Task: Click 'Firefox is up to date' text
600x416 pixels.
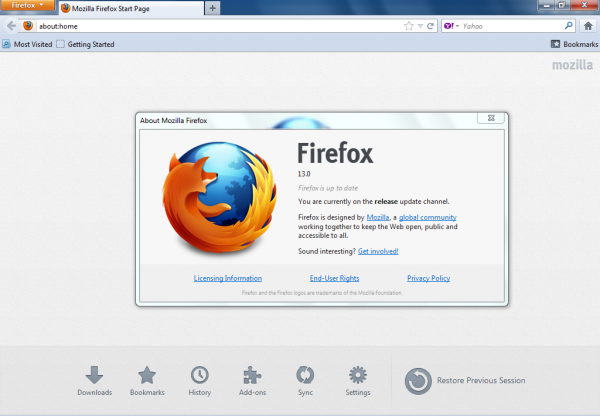Action: 328,188
